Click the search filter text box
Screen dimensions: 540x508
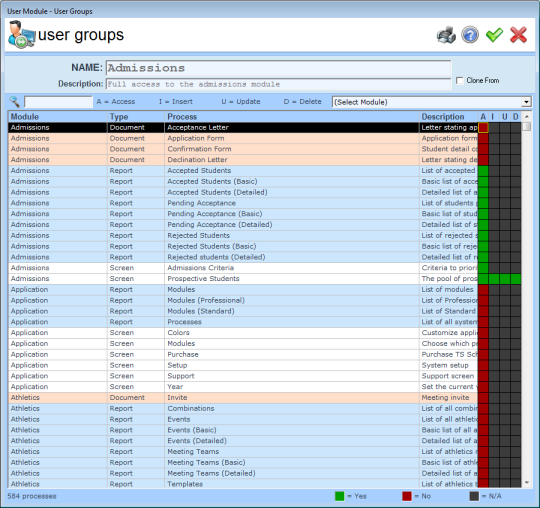[58, 102]
